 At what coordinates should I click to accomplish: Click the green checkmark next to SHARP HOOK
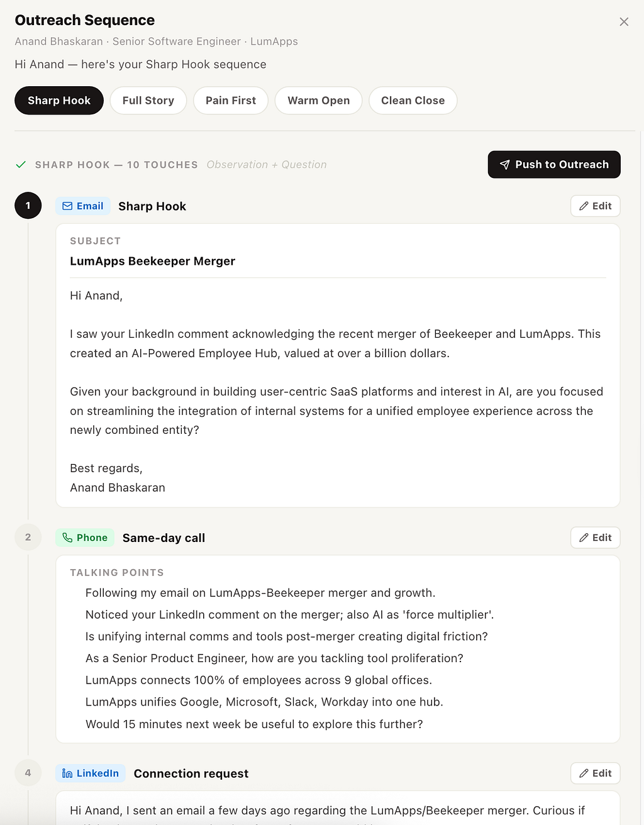click(x=21, y=165)
